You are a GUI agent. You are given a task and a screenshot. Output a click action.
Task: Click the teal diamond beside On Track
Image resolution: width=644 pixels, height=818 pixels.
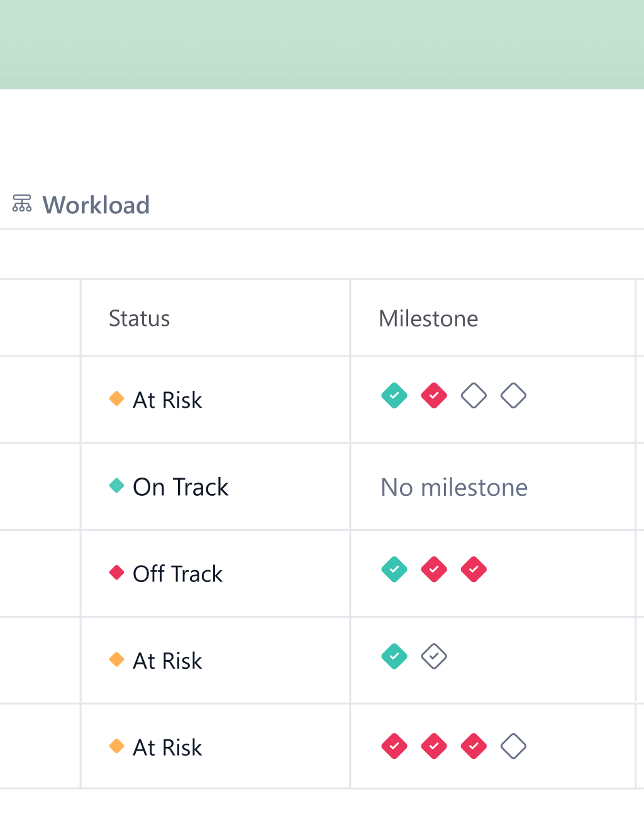(x=116, y=485)
